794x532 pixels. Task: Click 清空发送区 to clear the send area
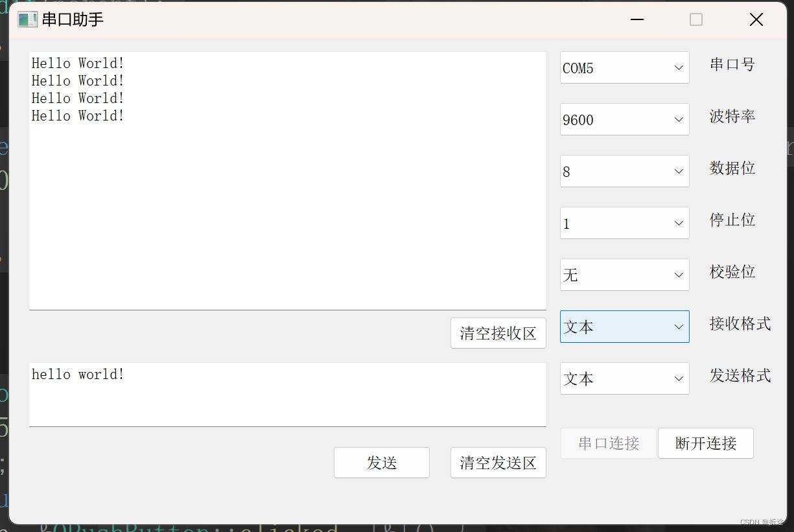coord(498,462)
